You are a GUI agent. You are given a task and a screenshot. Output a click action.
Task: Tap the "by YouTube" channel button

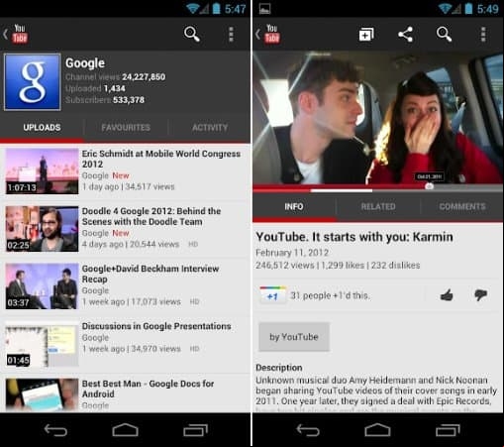pos(294,337)
